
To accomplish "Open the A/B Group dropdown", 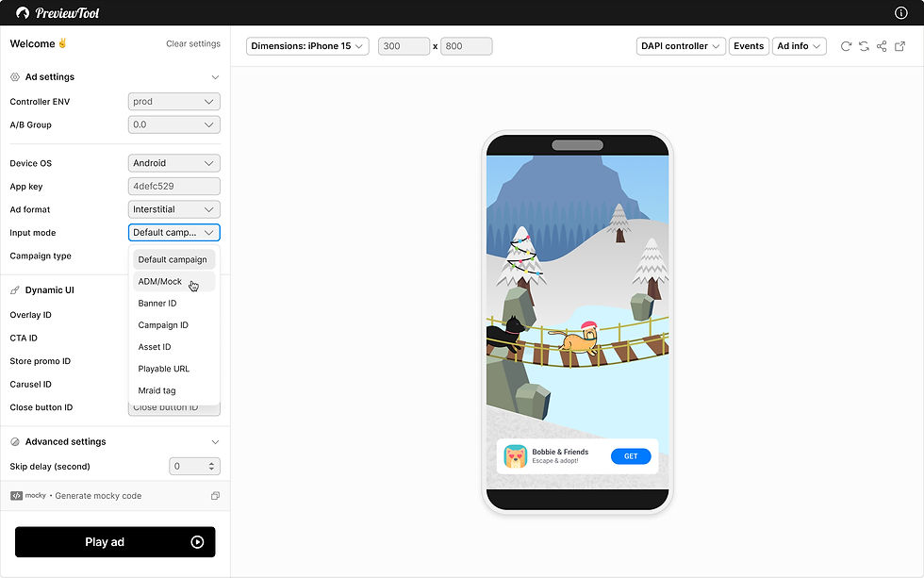I will (x=173, y=124).
